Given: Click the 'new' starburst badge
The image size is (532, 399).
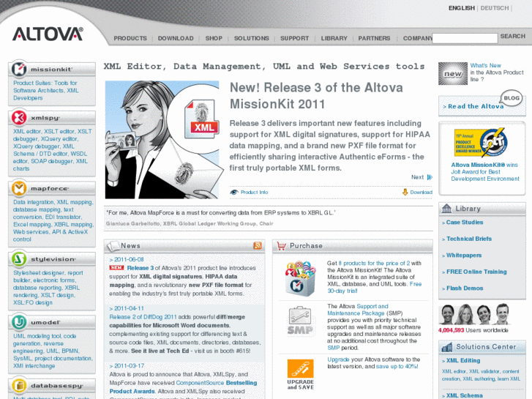Looking at the screenshot, I should 453,73.
